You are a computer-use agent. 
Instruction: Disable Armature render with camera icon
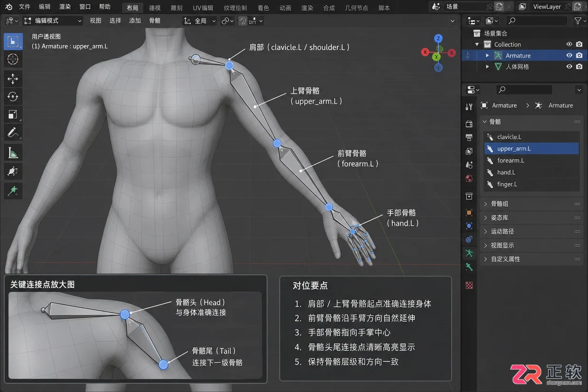coord(579,56)
